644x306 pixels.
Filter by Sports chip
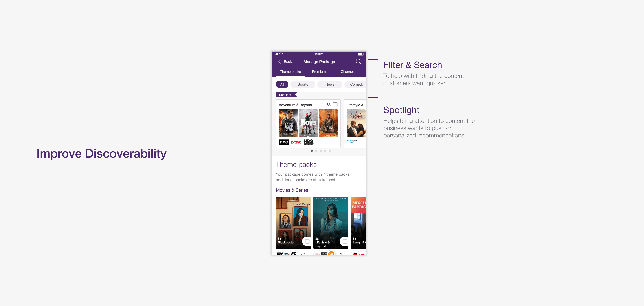[302, 84]
